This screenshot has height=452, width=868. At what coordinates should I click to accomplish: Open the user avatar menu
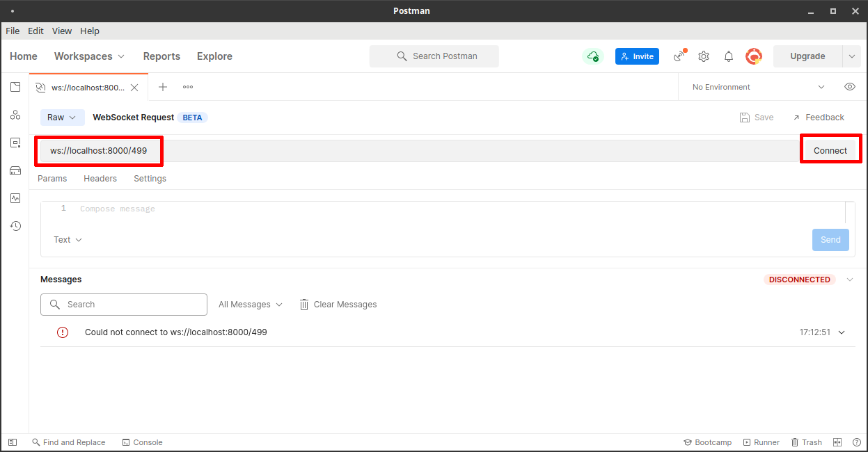(x=754, y=56)
